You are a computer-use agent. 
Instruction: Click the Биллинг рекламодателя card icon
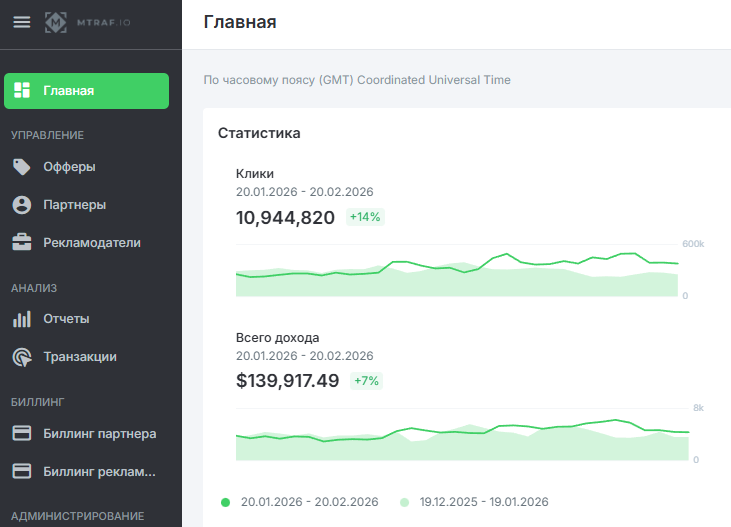21,471
